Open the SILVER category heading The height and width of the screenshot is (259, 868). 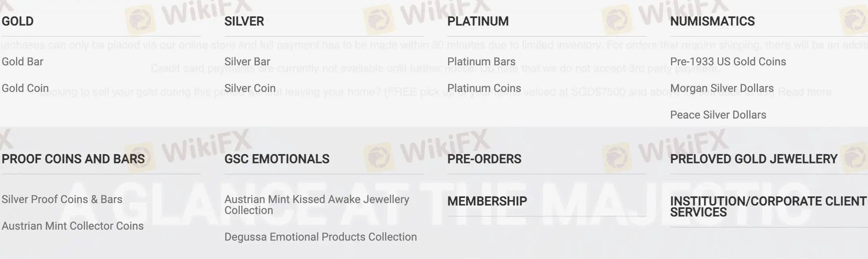click(x=244, y=21)
